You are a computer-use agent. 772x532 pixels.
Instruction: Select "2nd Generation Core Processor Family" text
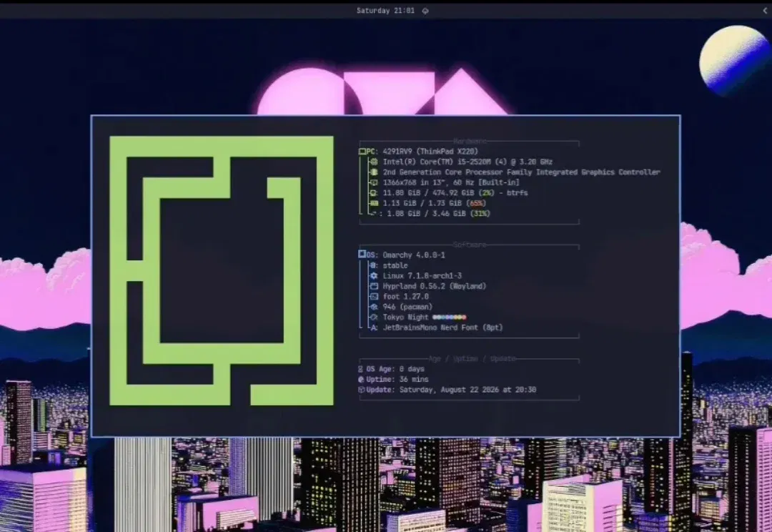point(457,172)
